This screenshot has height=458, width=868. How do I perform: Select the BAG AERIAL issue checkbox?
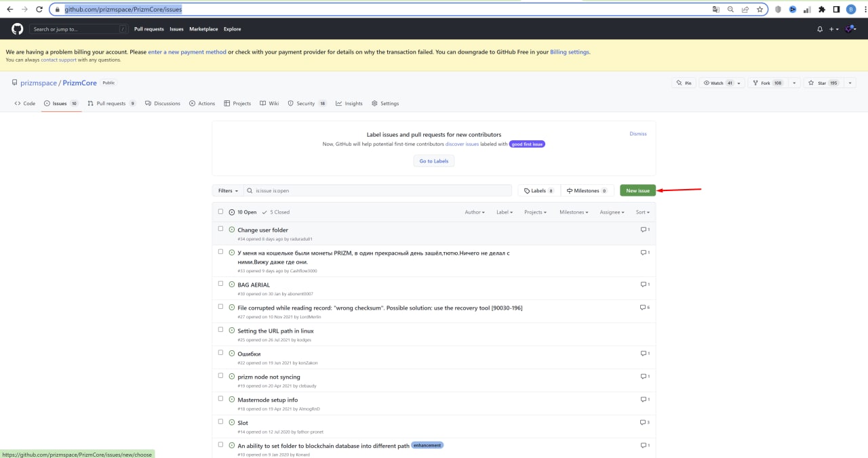[220, 283]
